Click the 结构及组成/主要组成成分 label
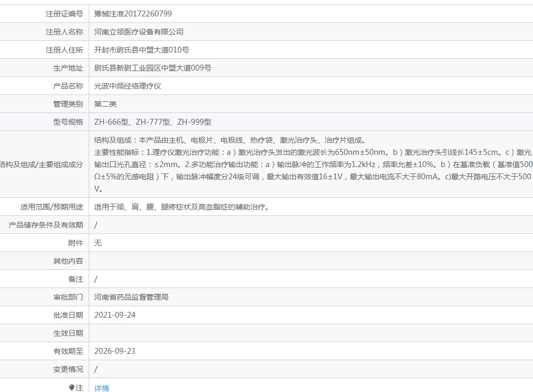533x392 pixels. [x=41, y=164]
